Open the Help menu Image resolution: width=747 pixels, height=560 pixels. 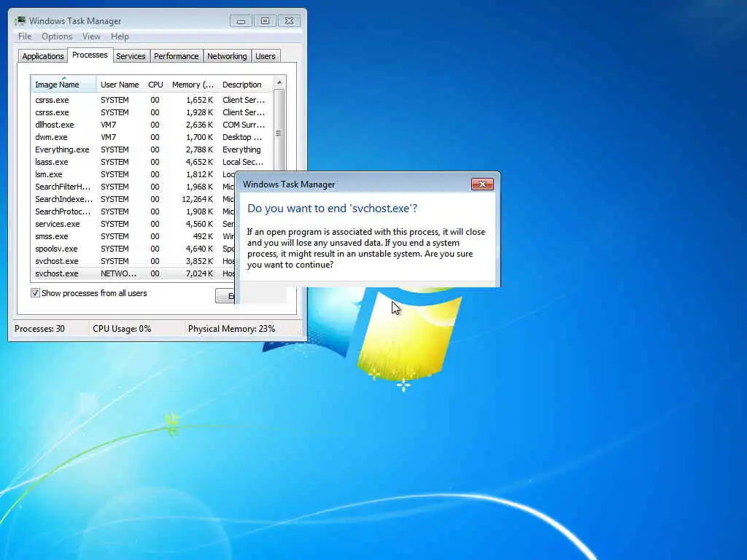point(120,36)
